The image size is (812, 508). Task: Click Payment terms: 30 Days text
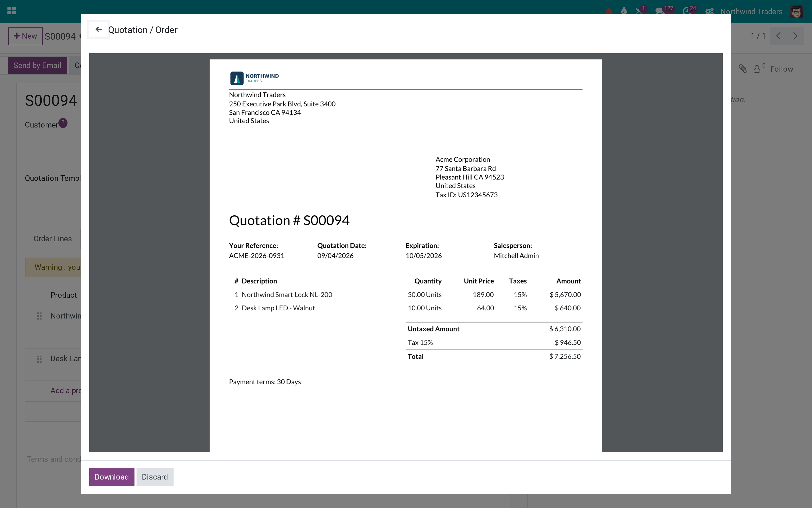pyautogui.click(x=265, y=382)
